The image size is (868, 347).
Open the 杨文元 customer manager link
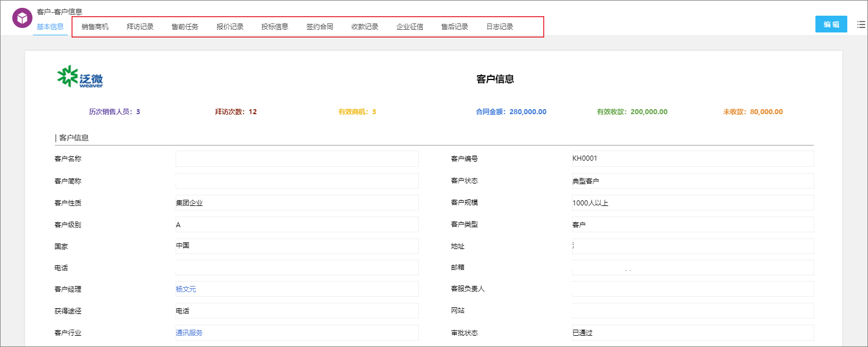(x=186, y=289)
